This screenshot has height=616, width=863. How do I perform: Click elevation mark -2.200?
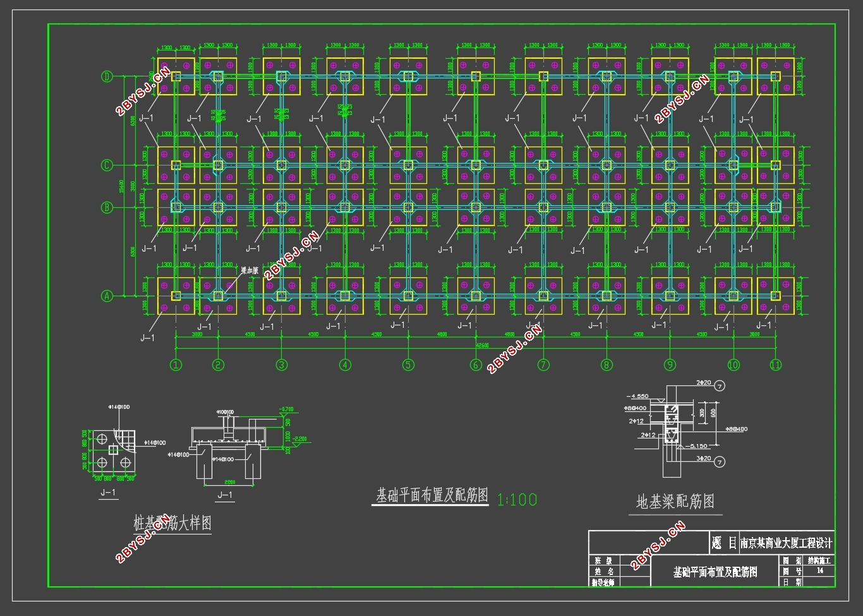click(x=299, y=438)
